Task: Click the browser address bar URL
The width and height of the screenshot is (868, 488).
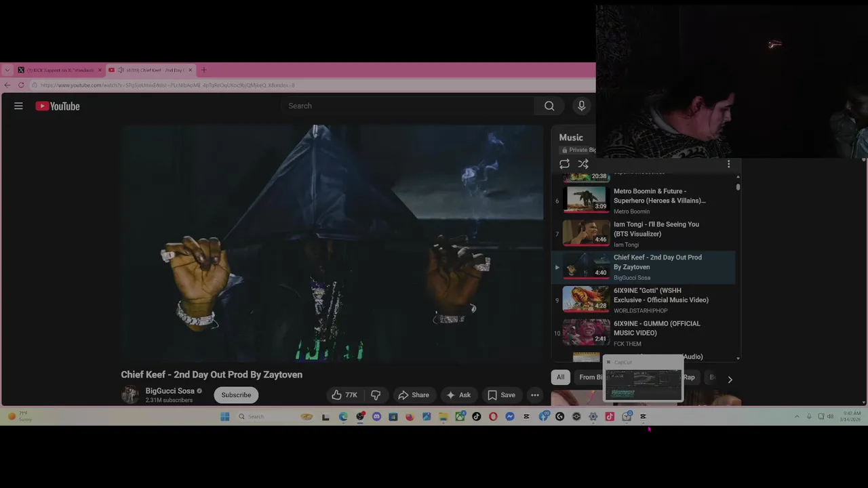Action: [x=167, y=85]
